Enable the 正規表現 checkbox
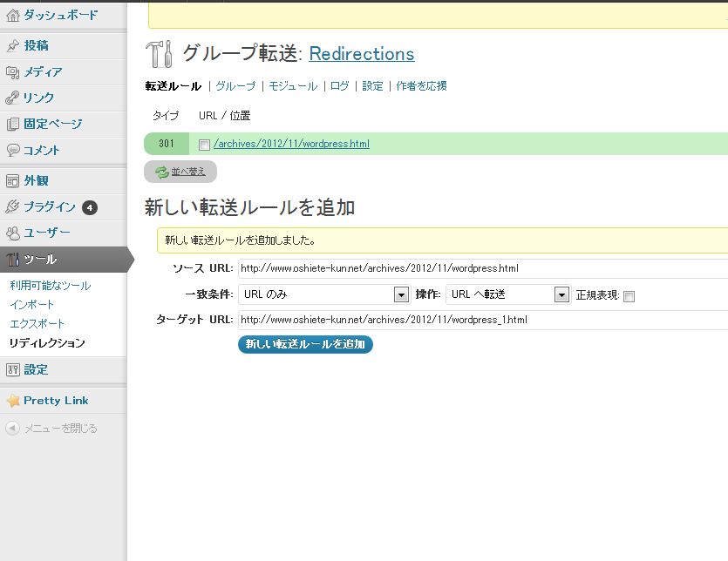Screen dimensions: 728x561 click(x=629, y=296)
